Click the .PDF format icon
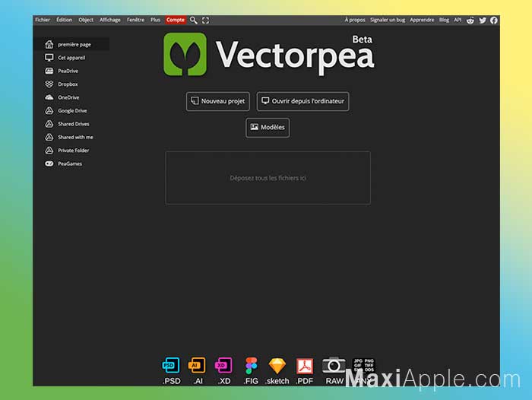532x400 pixels. (x=305, y=366)
